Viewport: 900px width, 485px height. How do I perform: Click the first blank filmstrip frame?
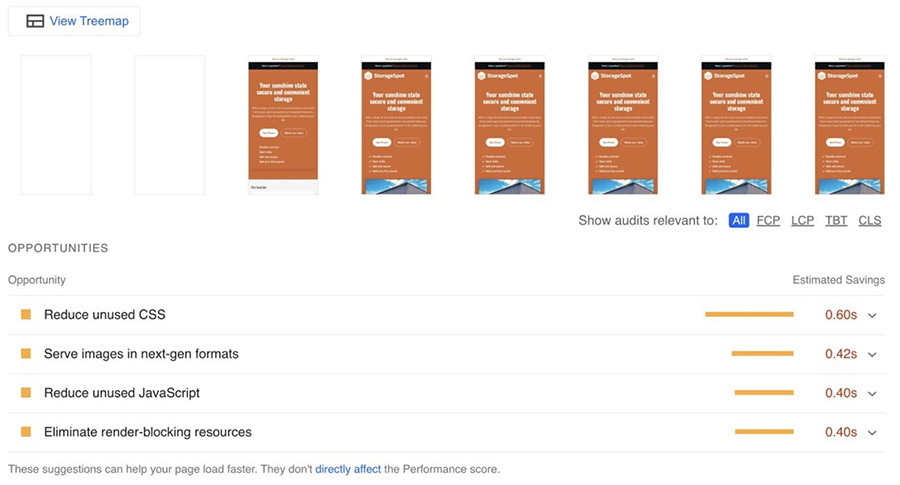[56, 125]
